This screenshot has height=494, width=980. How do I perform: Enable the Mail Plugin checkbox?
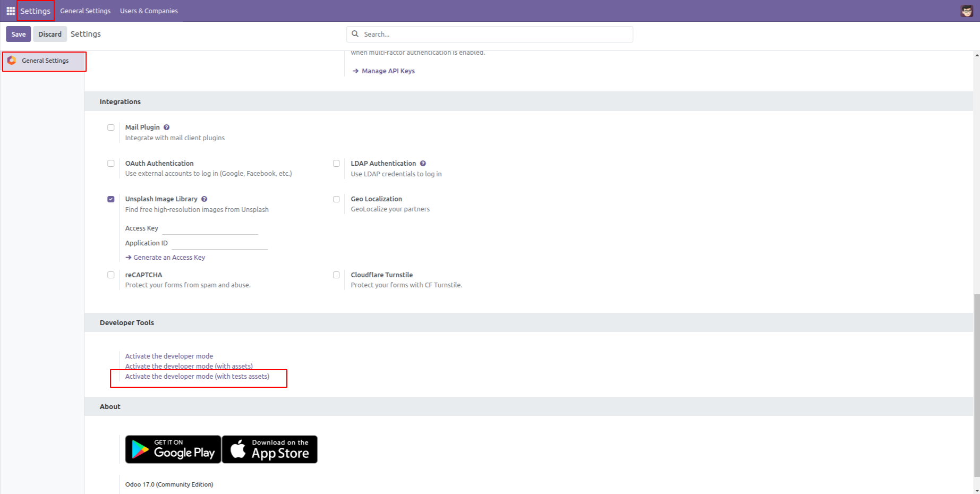(x=111, y=127)
